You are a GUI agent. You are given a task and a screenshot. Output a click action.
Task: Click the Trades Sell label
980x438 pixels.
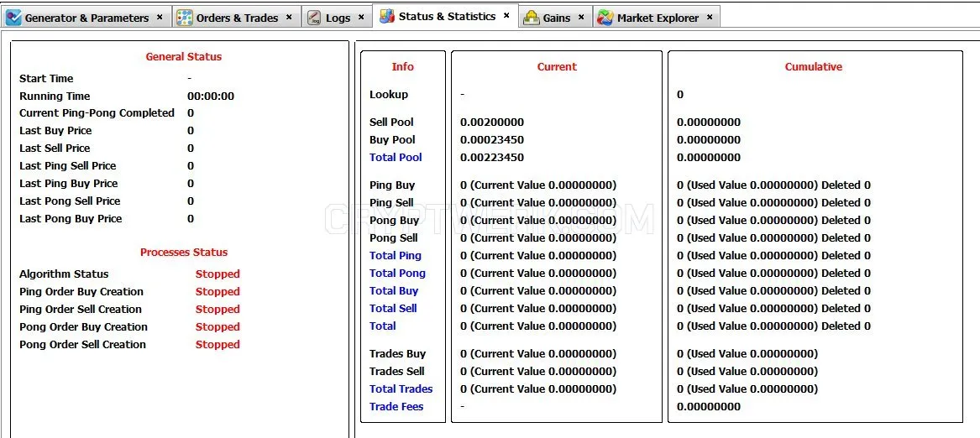click(x=397, y=371)
